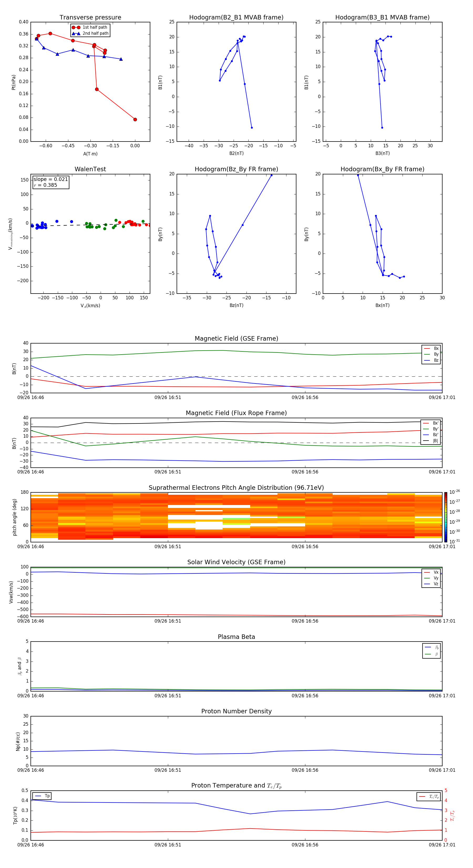Screen dimensions: 473x868
Task: Click the 'WalenTest' plot title
Action: pyautogui.click(x=90, y=169)
